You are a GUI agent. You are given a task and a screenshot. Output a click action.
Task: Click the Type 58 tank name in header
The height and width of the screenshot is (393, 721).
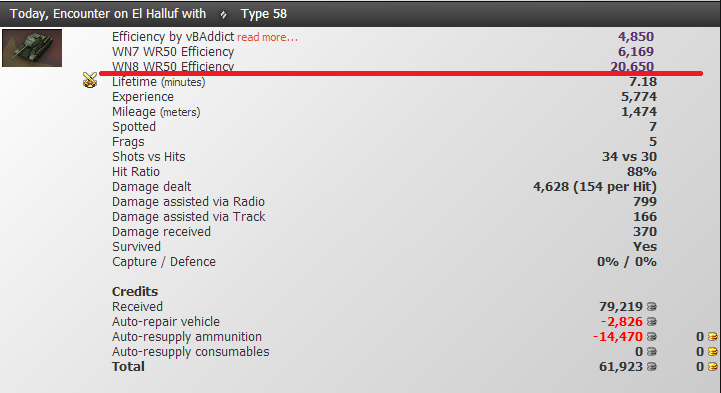[x=263, y=14]
